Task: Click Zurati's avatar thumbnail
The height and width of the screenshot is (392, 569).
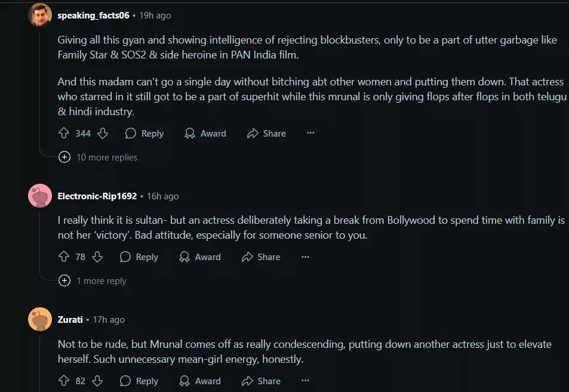Action: 40,320
